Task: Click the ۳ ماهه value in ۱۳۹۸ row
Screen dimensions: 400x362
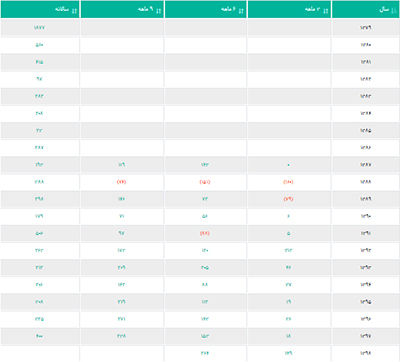Action: coord(288,353)
